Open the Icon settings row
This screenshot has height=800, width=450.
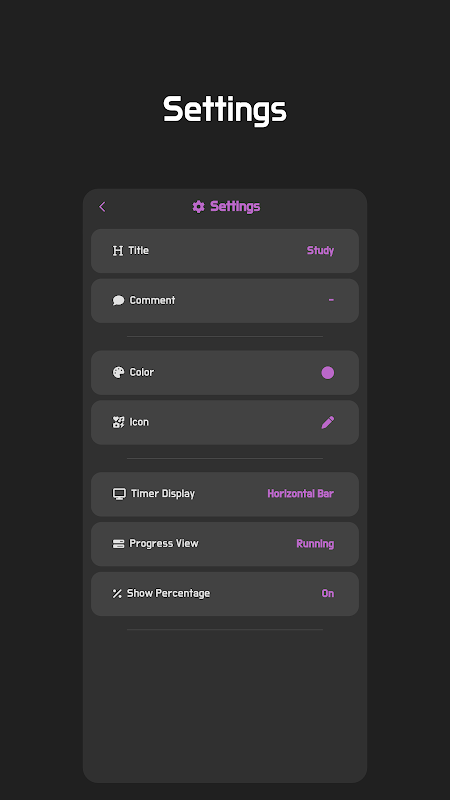pos(225,422)
